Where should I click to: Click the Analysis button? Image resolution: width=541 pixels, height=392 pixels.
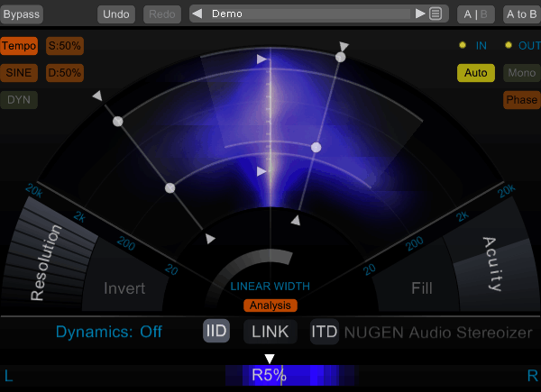pyautogui.click(x=270, y=305)
